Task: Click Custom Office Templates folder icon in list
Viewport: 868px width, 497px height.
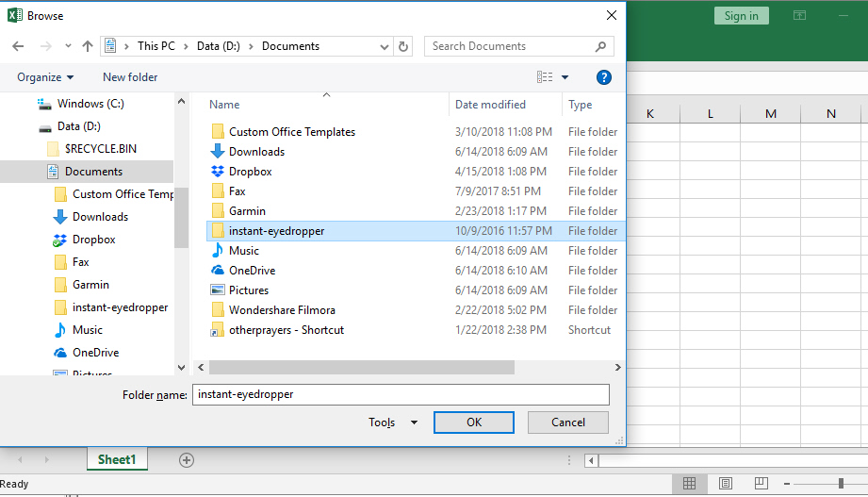Action: click(218, 132)
